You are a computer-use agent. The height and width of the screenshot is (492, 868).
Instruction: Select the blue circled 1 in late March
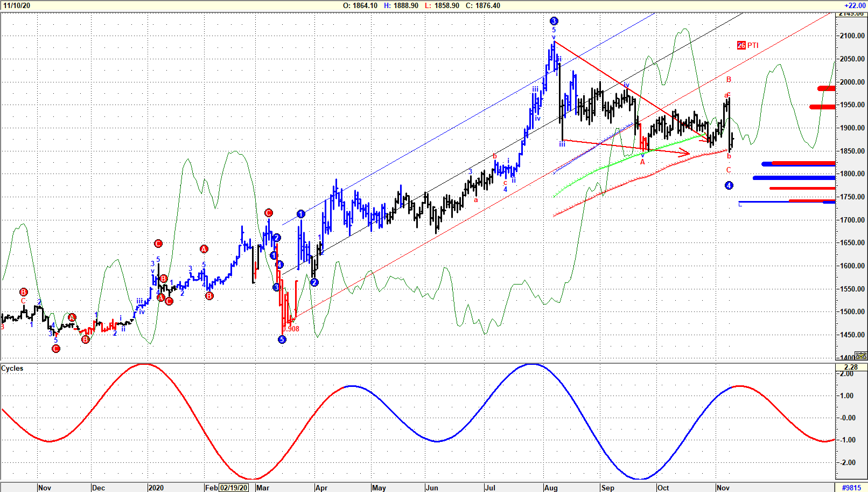tap(301, 214)
